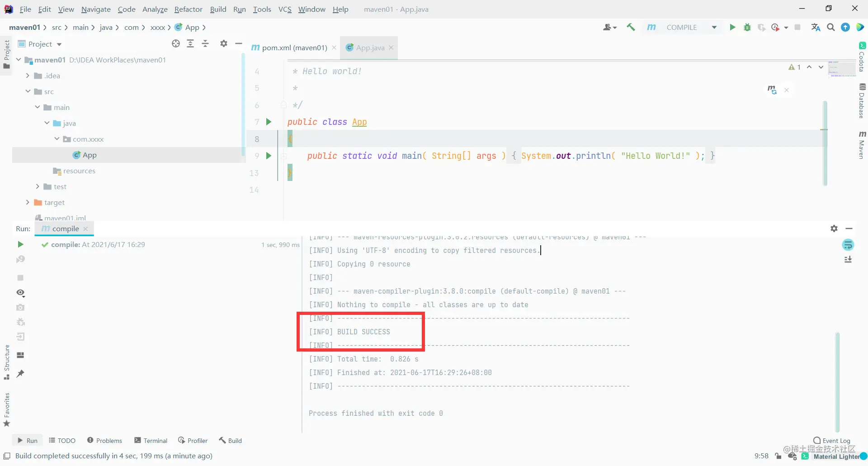
Task: Open the Profiler tool window
Action: pos(193,440)
